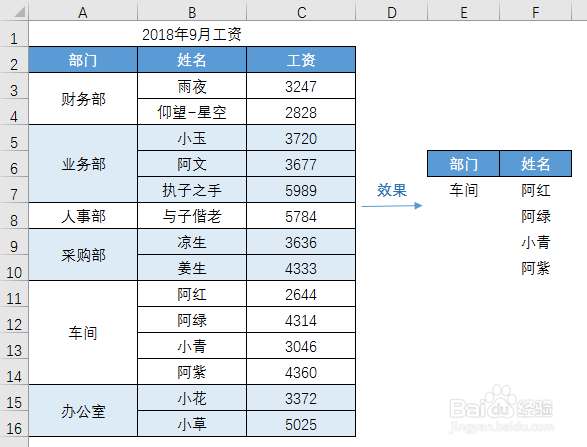Viewport: 587px width, 447px height.
Task: Click 小青 in column B
Action: pos(192,346)
